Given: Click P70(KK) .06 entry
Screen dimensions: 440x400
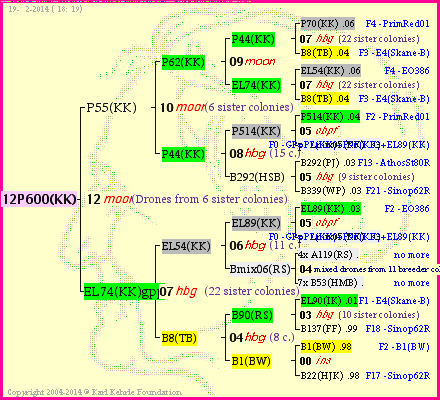Looking at the screenshot, I should (x=327, y=24).
